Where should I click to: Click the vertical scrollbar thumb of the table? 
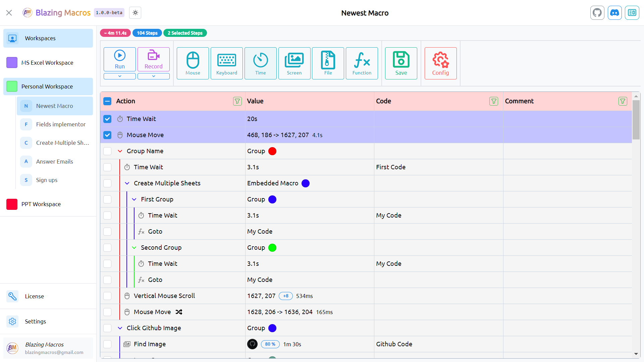tap(636, 120)
